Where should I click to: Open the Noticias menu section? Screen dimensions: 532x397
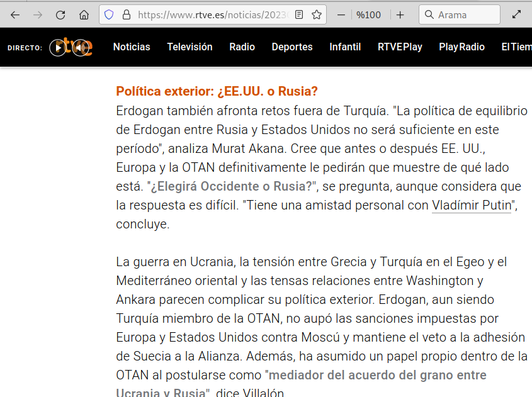pos(132,47)
